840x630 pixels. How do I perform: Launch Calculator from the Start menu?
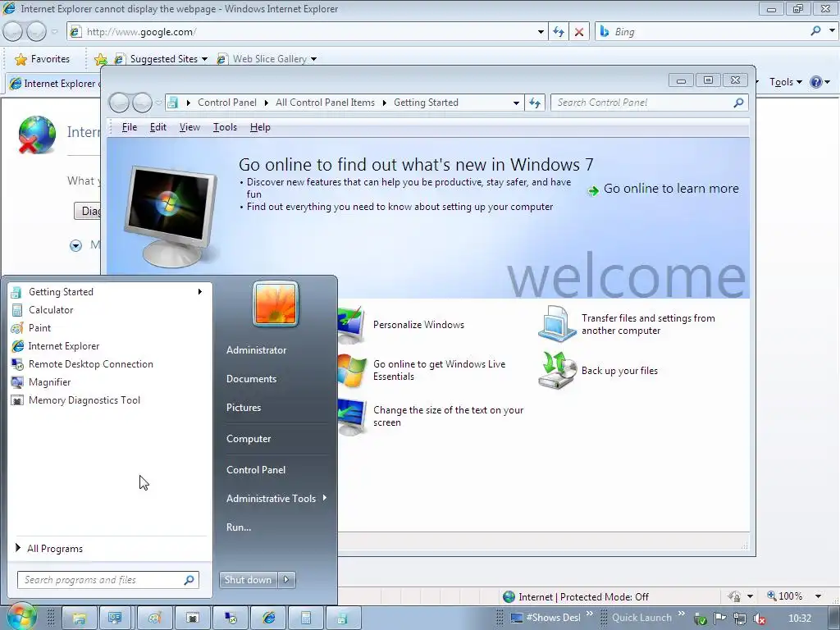click(x=111, y=309)
